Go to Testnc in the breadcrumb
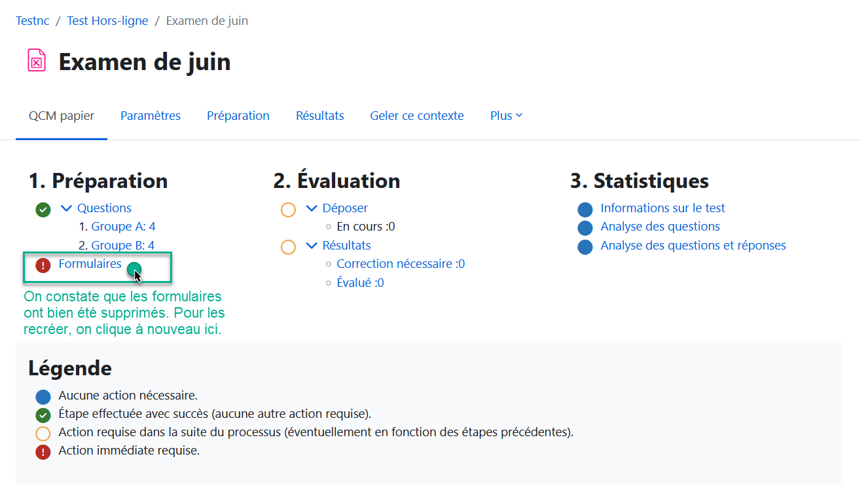The height and width of the screenshot is (503, 868). pyautogui.click(x=33, y=21)
